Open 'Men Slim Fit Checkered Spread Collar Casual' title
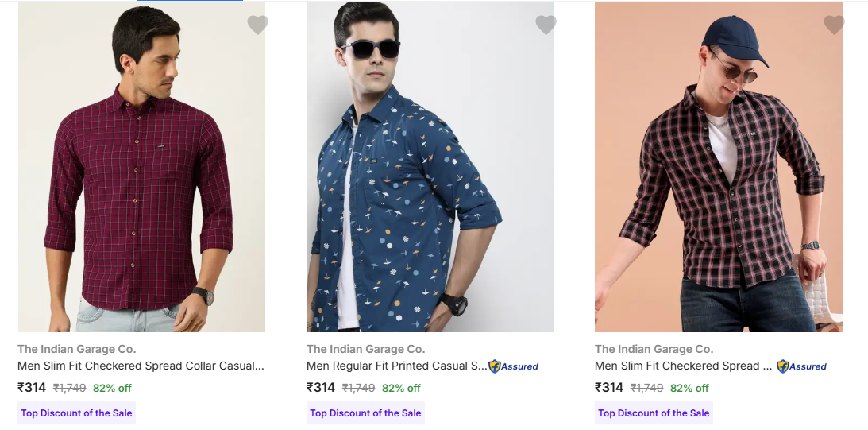 (x=141, y=366)
